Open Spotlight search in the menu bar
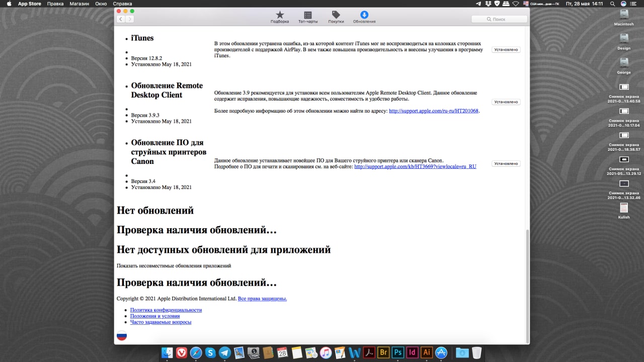The image size is (644, 362). (612, 4)
